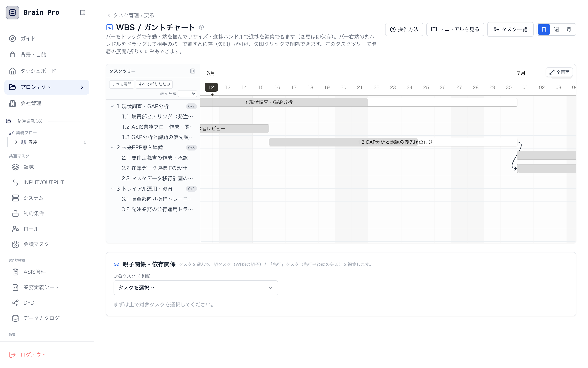Click the Brain Pro database logo

[x=12, y=12]
